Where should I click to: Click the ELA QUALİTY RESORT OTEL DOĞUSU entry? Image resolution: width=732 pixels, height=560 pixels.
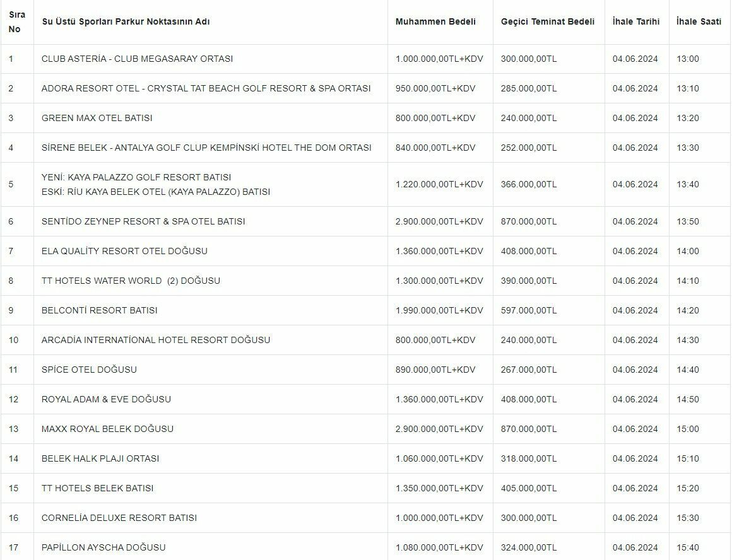[x=124, y=251]
